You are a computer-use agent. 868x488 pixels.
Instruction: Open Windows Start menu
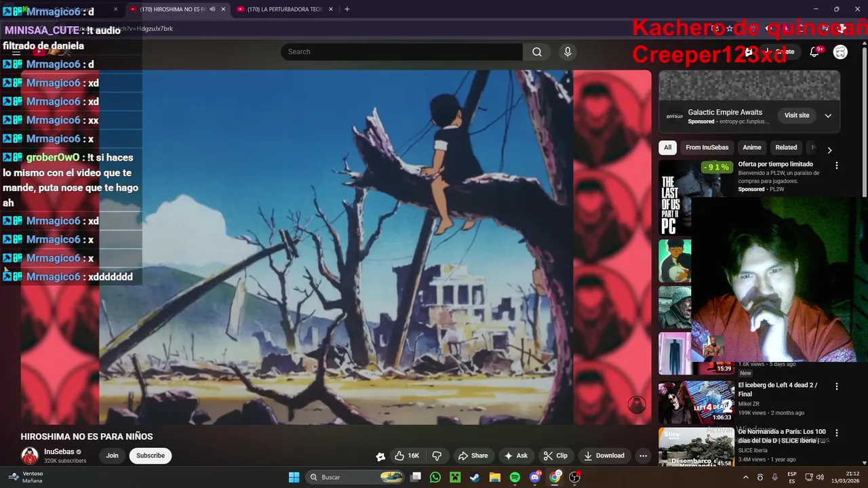294,477
